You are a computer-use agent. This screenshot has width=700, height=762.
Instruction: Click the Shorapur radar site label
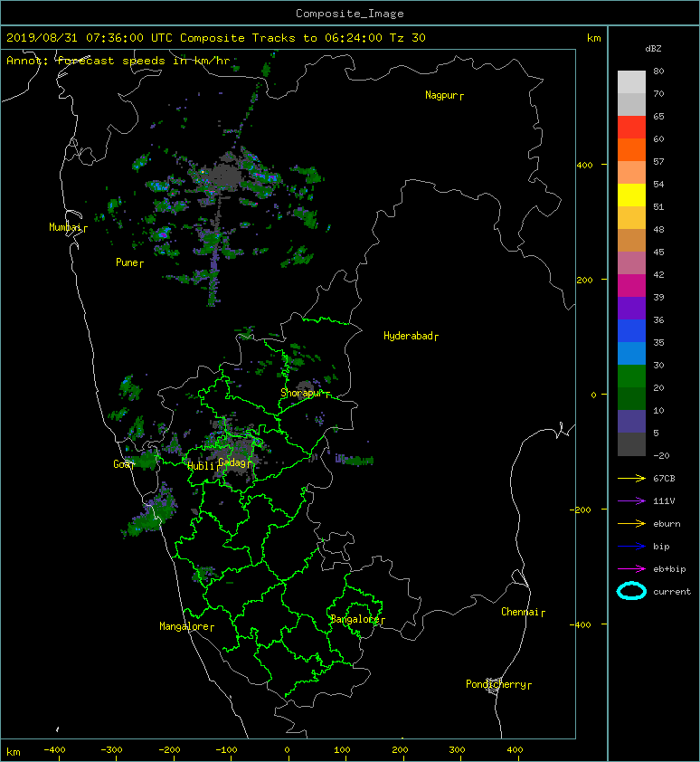(301, 393)
